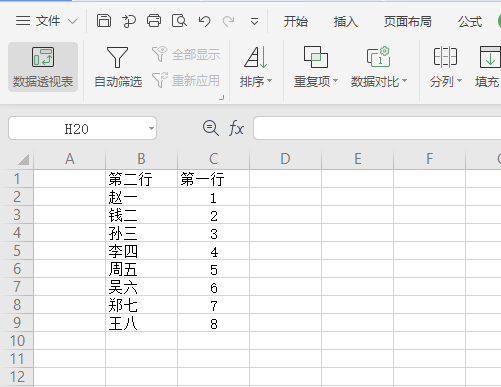The image size is (501, 387).
Task: Switch to the 插入 tab
Action: coord(346,22)
